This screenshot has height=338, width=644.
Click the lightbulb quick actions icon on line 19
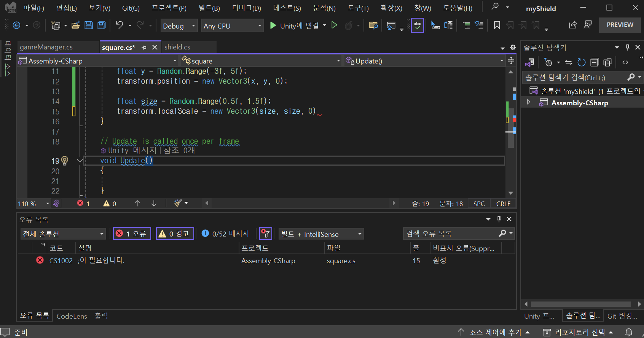pyautogui.click(x=65, y=161)
